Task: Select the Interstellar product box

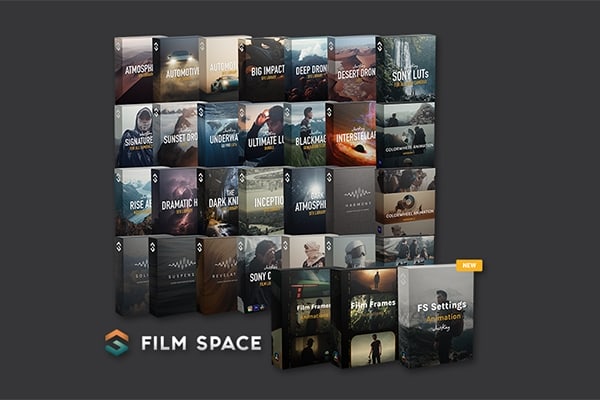Action: pos(351,134)
